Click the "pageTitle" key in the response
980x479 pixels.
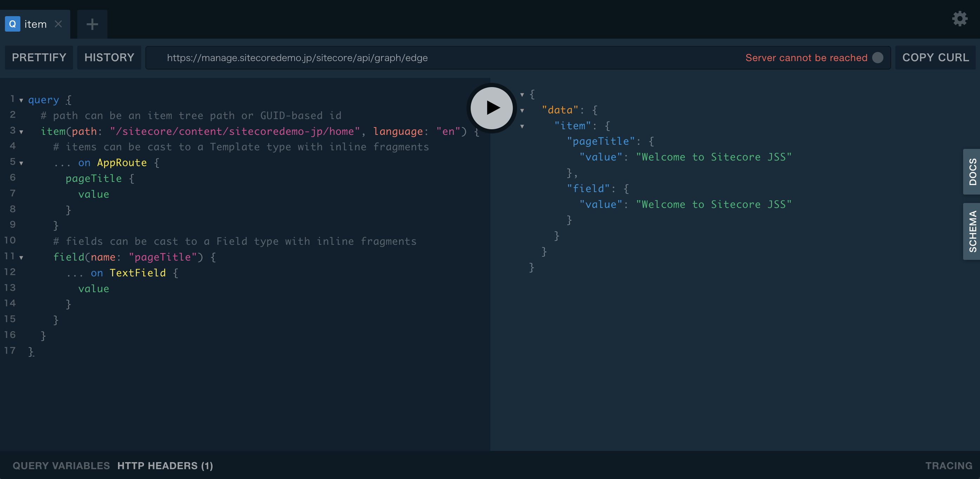(601, 142)
